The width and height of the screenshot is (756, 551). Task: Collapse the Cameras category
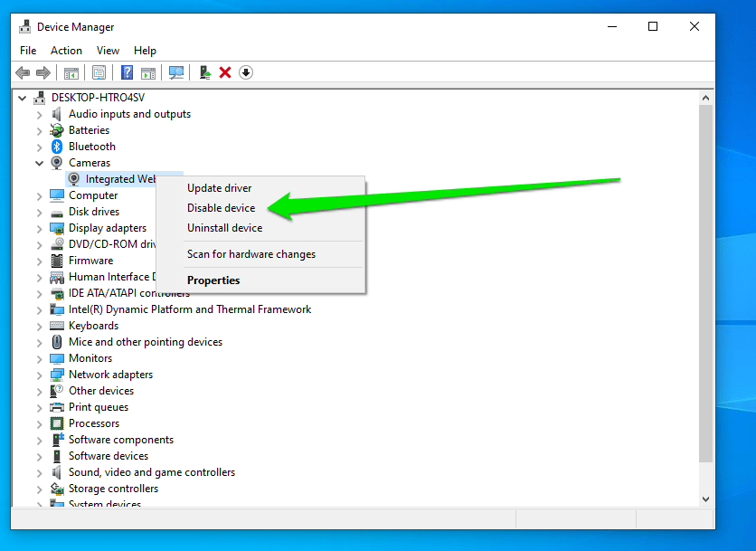[39, 163]
